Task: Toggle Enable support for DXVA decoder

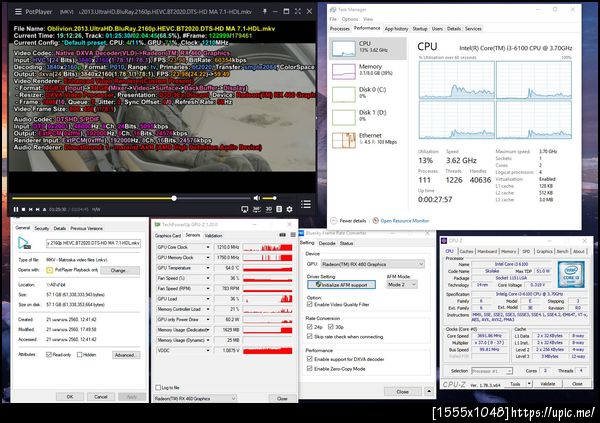Action: click(x=310, y=359)
